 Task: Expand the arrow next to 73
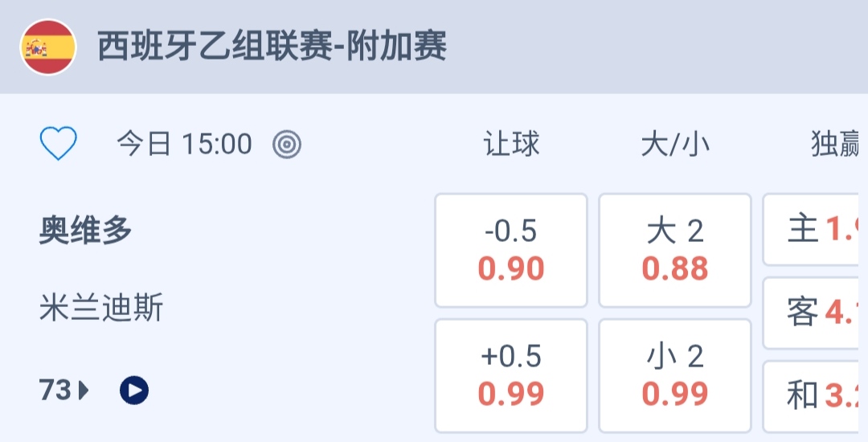(84, 391)
